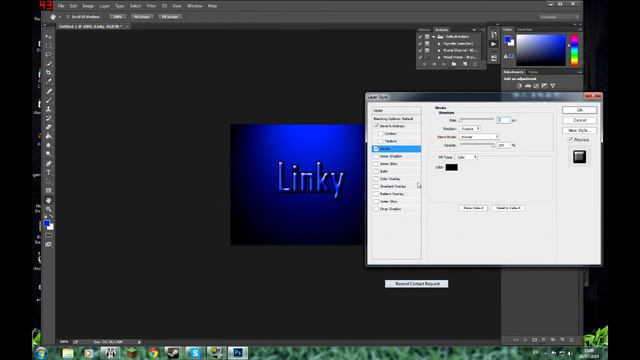Select the Pen tool
640x360 pixels.
(49, 163)
